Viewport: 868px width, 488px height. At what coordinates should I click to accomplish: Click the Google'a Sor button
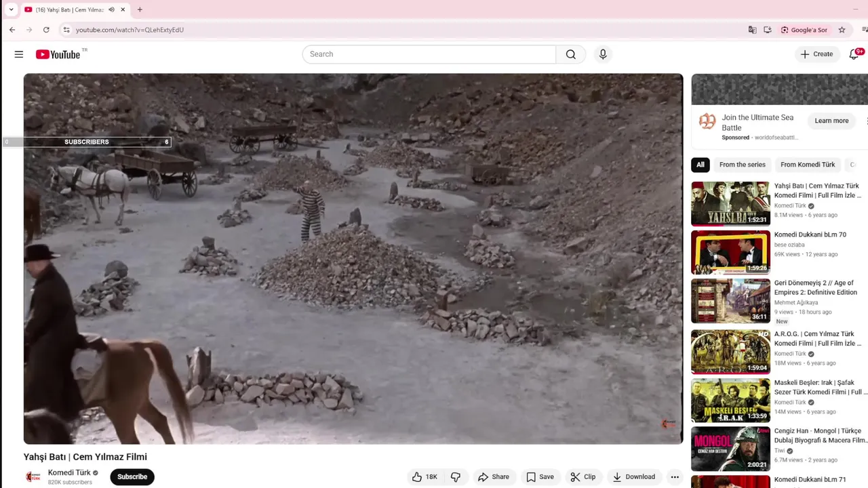(x=804, y=30)
